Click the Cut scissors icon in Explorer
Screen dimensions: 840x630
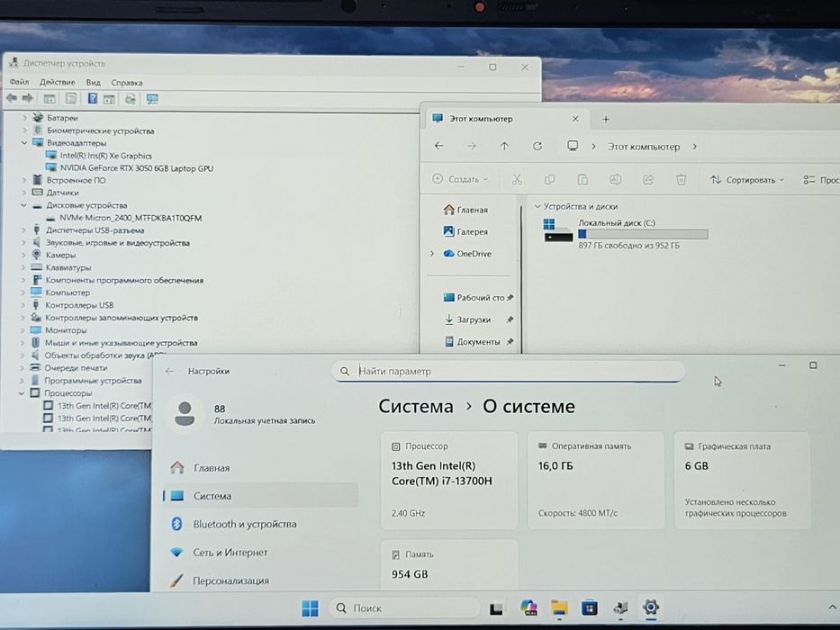point(517,179)
